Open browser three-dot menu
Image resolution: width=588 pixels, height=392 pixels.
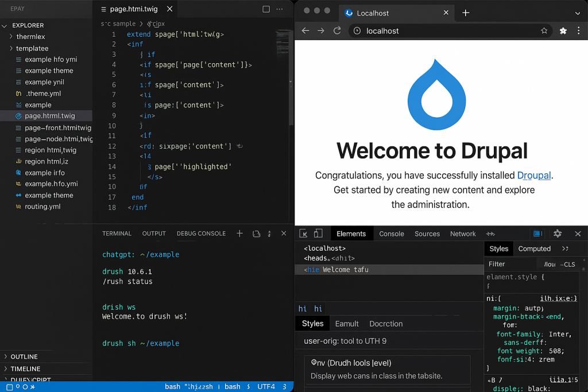578,31
